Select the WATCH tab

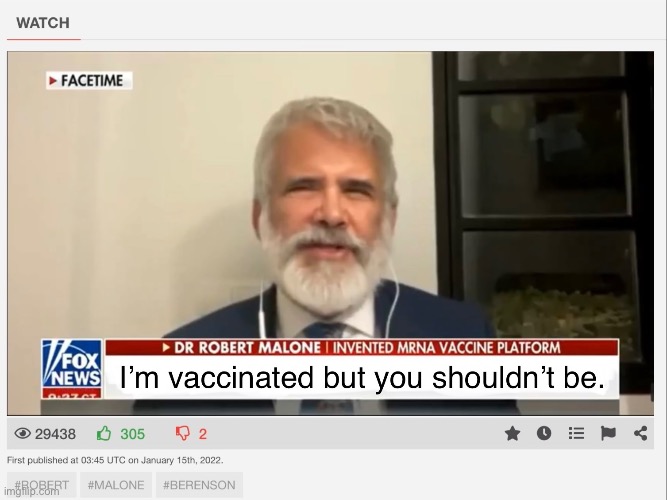(x=43, y=23)
